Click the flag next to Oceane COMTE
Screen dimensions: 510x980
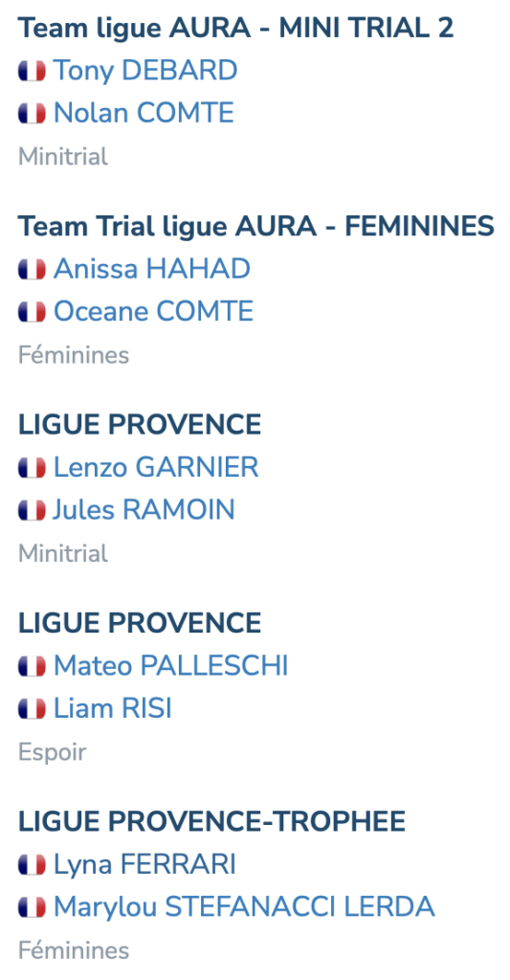(32, 313)
